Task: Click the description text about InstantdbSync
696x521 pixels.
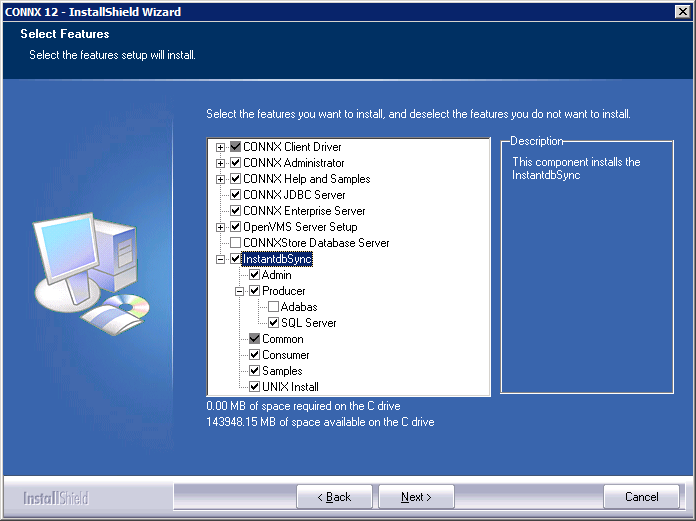Action: coord(576,168)
